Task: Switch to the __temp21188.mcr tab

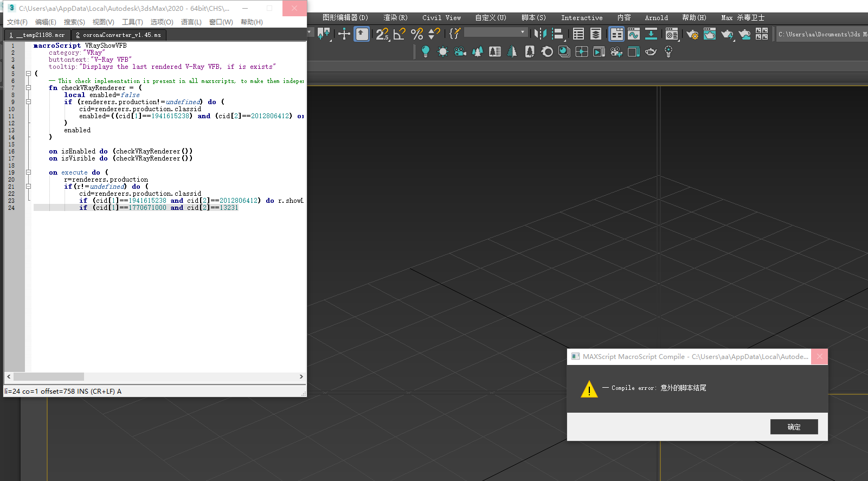Action: (37, 35)
